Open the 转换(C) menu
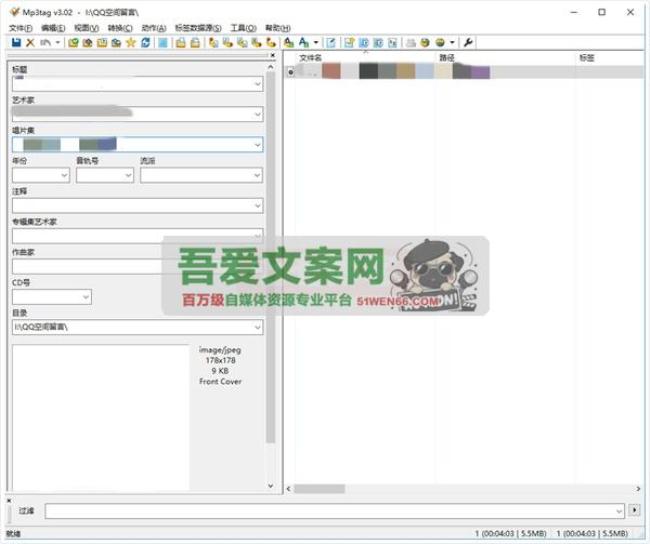 (120, 28)
